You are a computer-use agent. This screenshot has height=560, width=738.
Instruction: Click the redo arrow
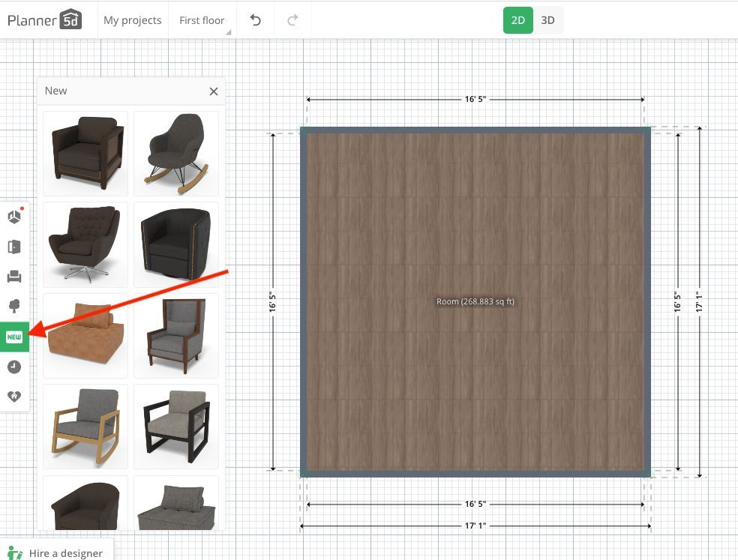click(292, 20)
